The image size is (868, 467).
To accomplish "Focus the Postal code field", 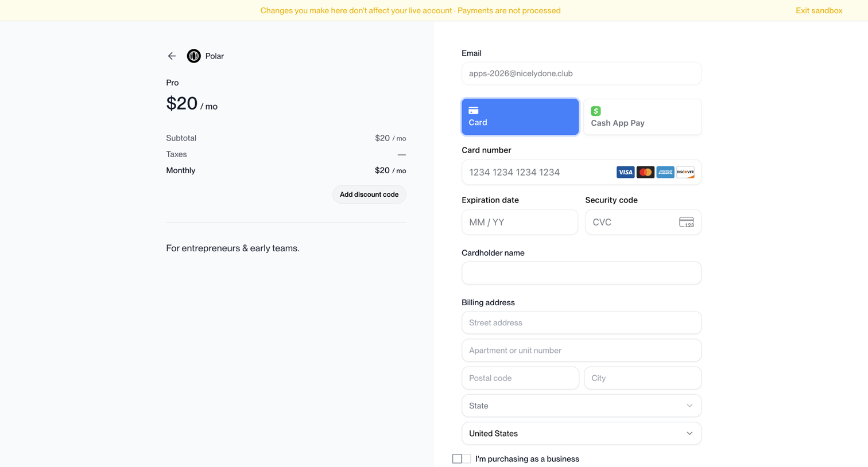I will [x=520, y=378].
